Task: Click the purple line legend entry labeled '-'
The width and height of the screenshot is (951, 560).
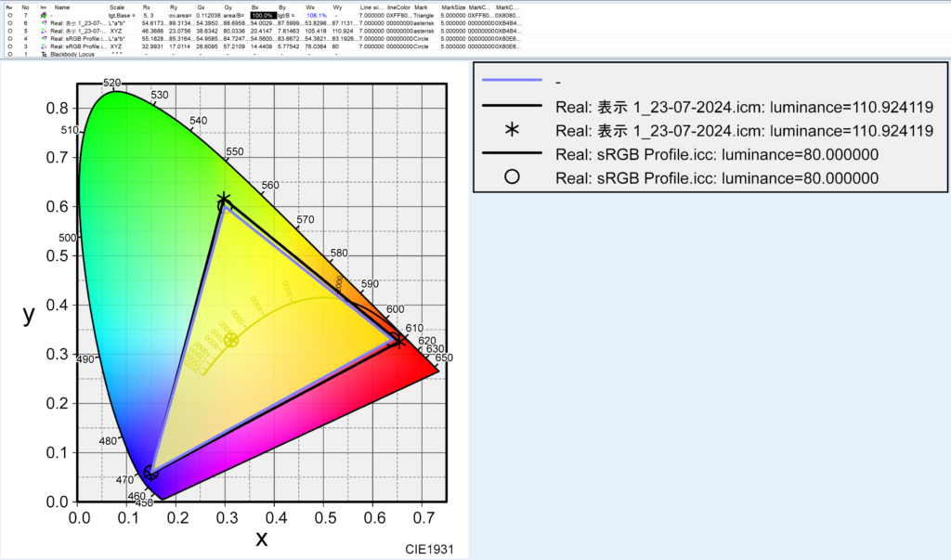Action: (x=522, y=82)
